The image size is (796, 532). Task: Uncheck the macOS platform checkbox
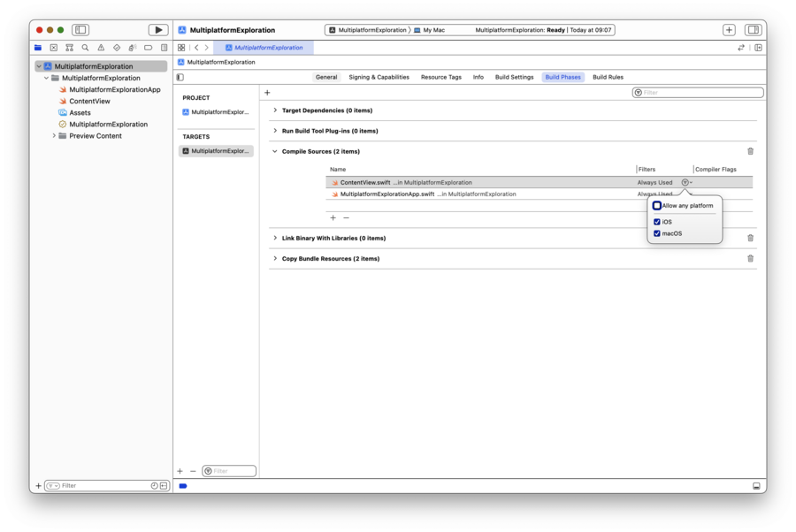(657, 234)
